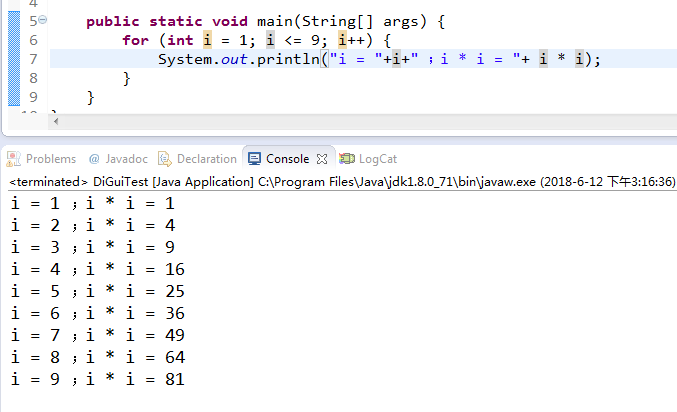The image size is (677, 412).
Task: Click the Android LogCat icon
Action: coord(347,159)
